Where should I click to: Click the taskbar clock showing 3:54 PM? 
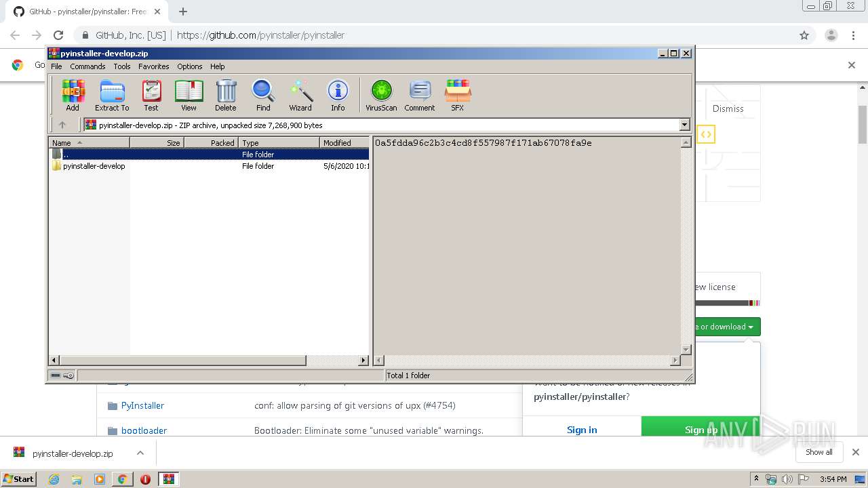click(x=833, y=479)
